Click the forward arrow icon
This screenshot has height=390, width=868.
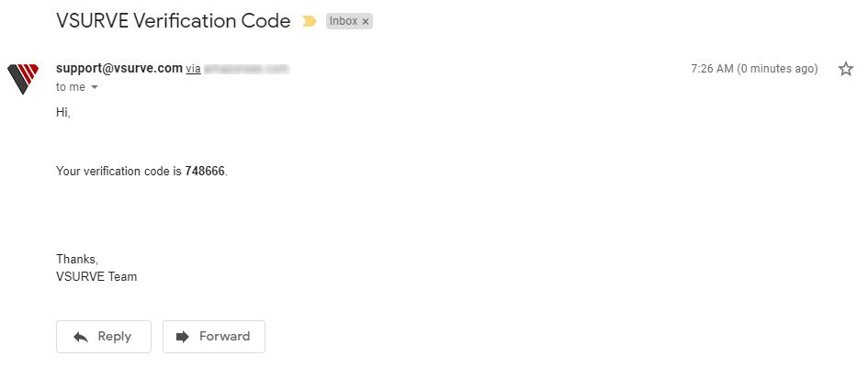coord(183,337)
